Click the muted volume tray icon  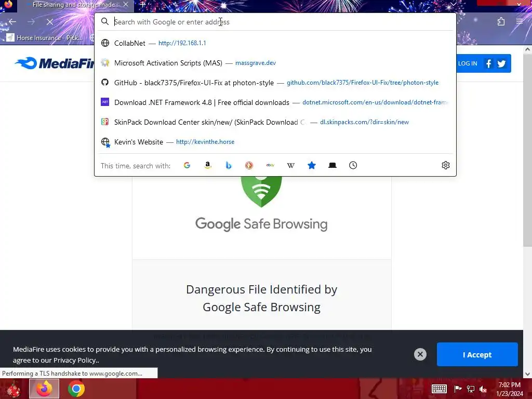pyautogui.click(x=483, y=389)
